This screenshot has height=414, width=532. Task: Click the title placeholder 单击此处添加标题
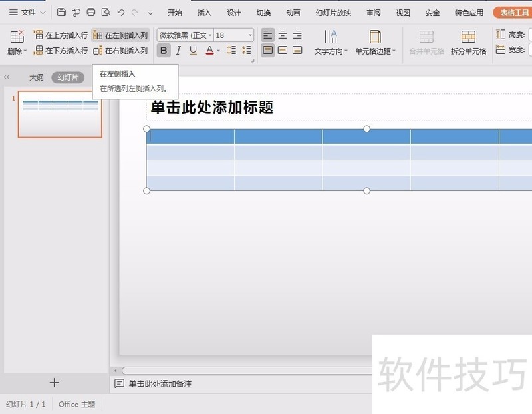tap(212, 107)
